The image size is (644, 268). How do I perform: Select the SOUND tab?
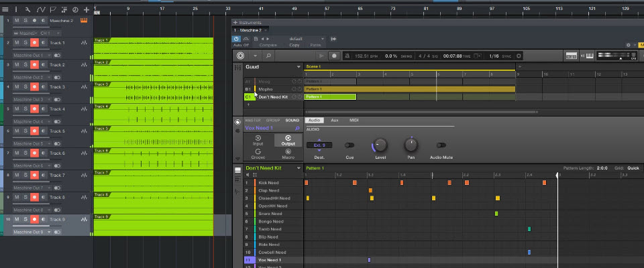[292, 120]
